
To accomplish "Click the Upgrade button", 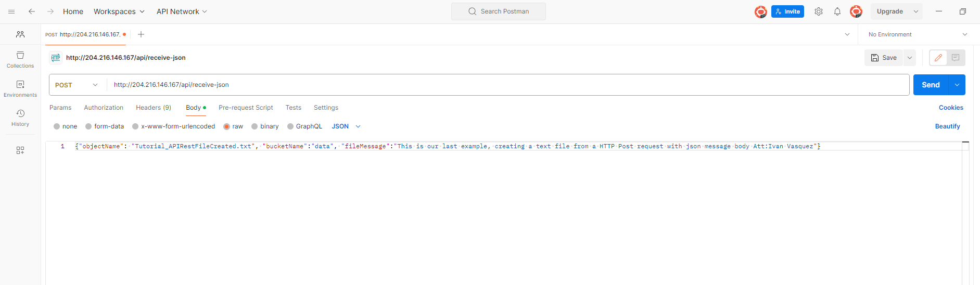I will coord(890,11).
